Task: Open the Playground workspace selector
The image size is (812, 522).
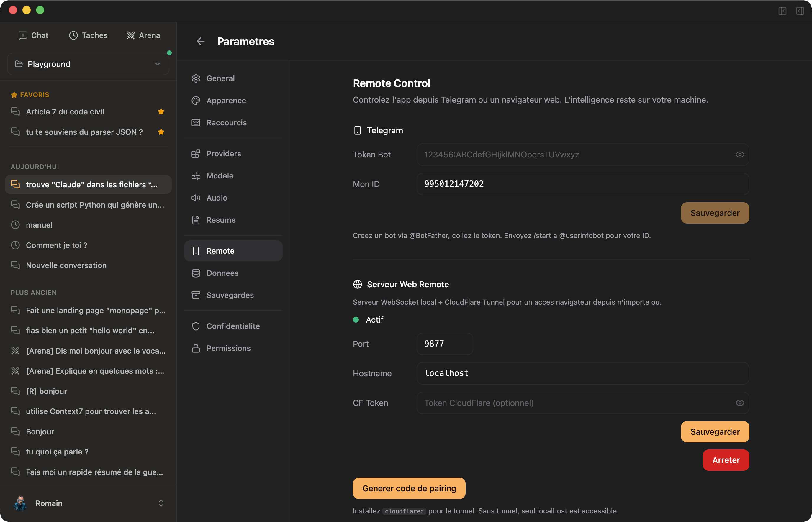Action: click(x=88, y=64)
